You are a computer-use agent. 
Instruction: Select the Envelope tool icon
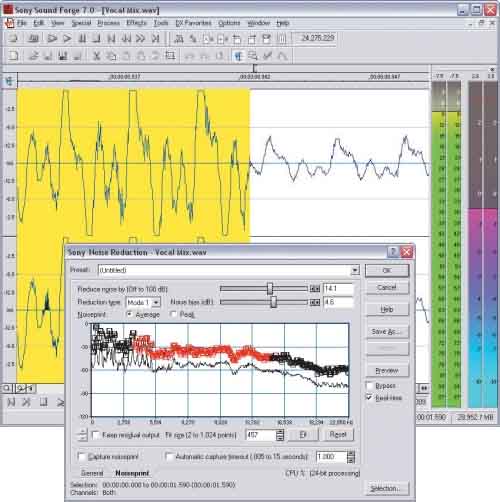click(282, 56)
